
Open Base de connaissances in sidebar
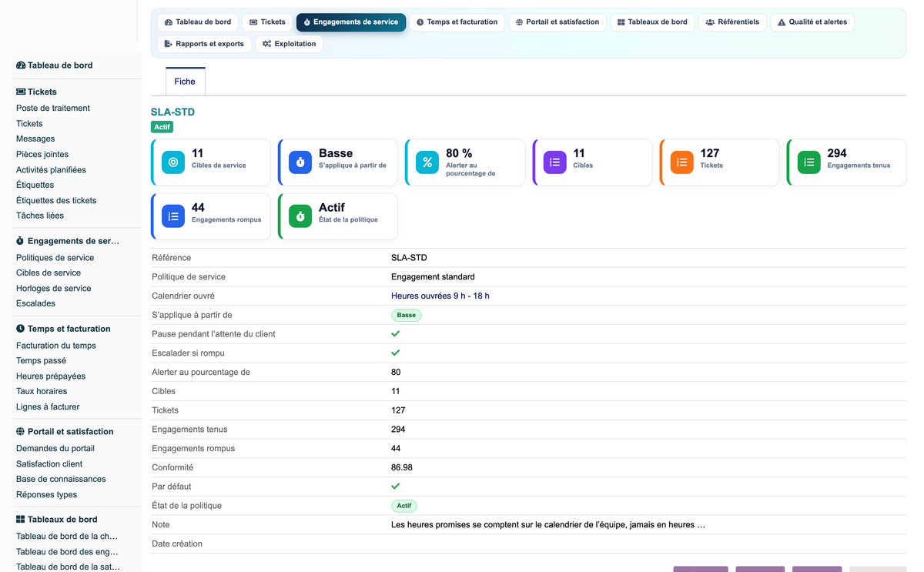coord(61,480)
